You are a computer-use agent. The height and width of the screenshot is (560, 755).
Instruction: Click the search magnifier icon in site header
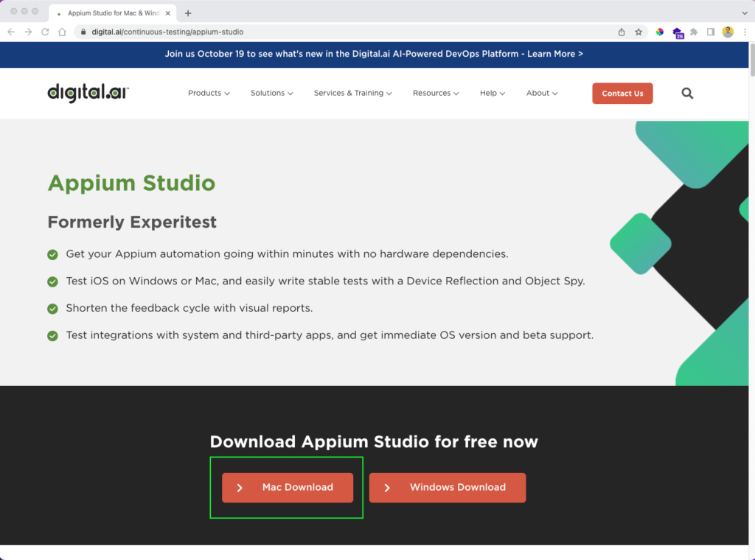click(x=687, y=94)
